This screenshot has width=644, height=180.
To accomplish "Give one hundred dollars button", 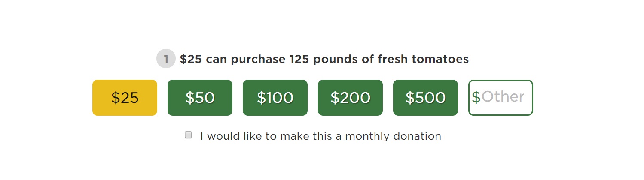I will [x=275, y=98].
